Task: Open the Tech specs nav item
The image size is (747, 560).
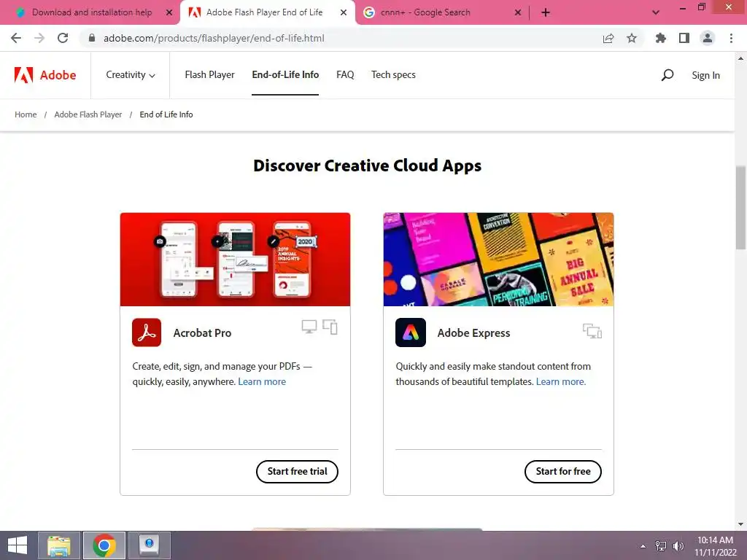Action: 393,75
